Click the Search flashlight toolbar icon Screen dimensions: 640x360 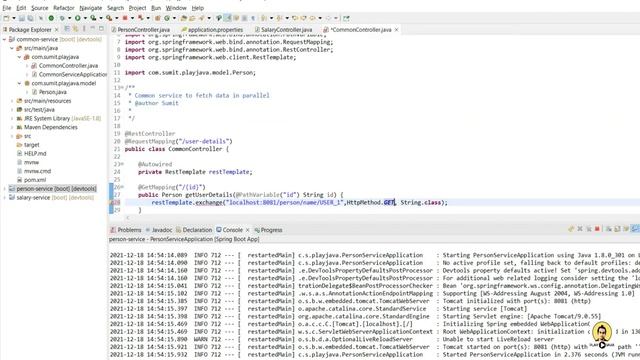pos(202,18)
